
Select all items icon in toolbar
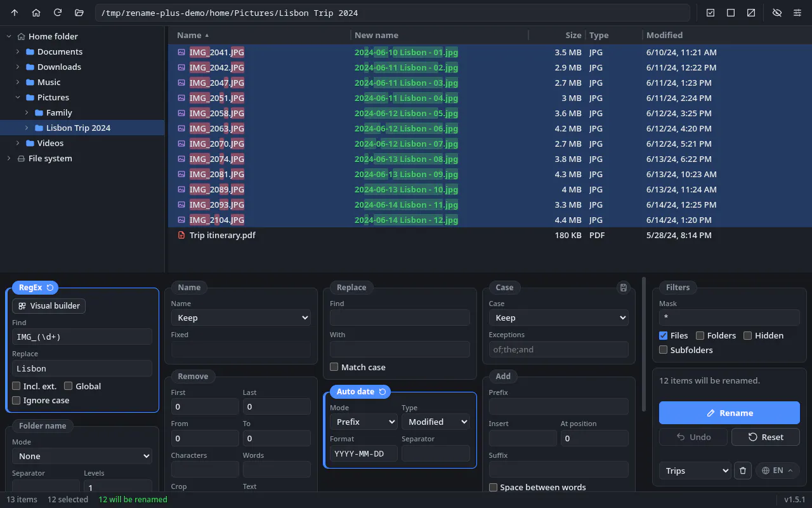pyautogui.click(x=710, y=13)
